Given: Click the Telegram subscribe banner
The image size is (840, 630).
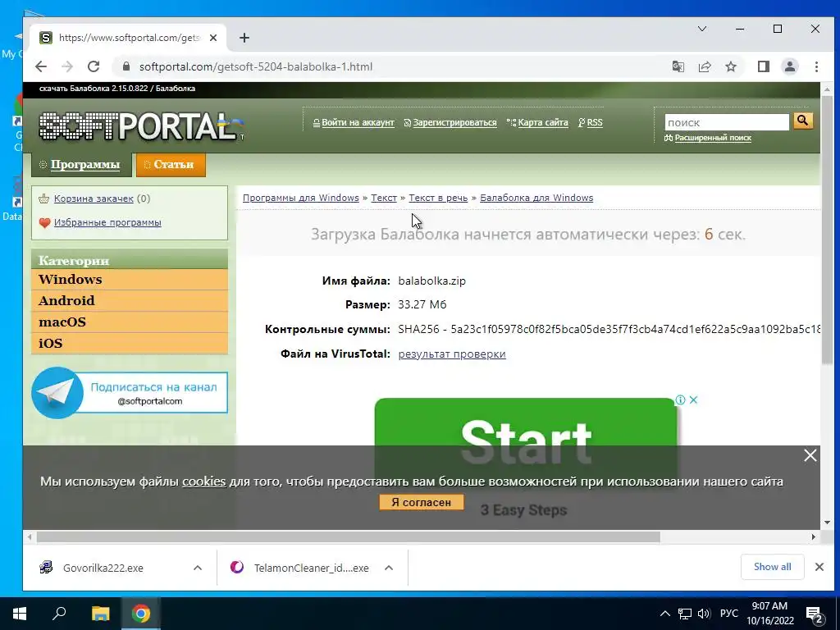Looking at the screenshot, I should coord(130,393).
